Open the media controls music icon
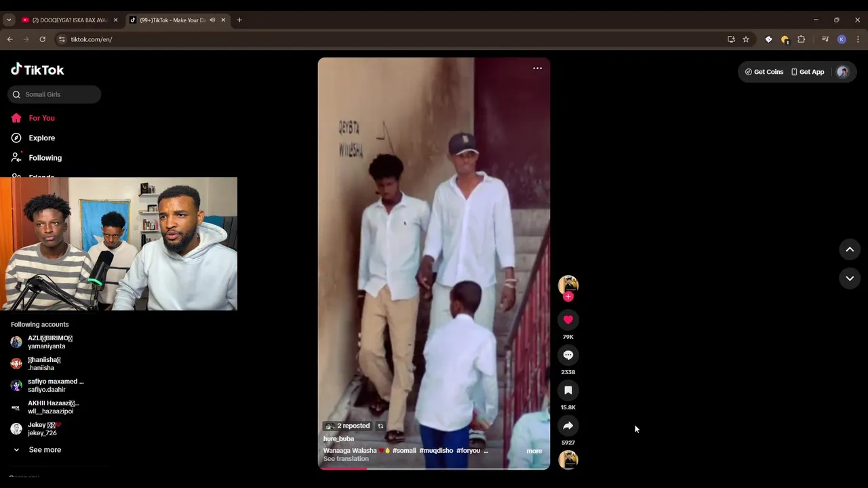868x488 pixels. (x=825, y=39)
